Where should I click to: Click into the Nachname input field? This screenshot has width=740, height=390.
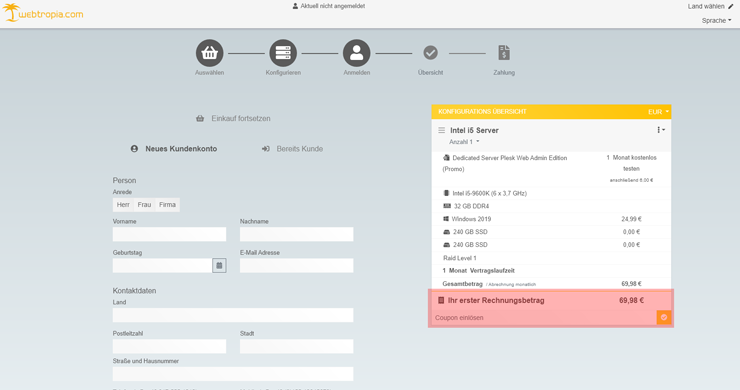296,234
